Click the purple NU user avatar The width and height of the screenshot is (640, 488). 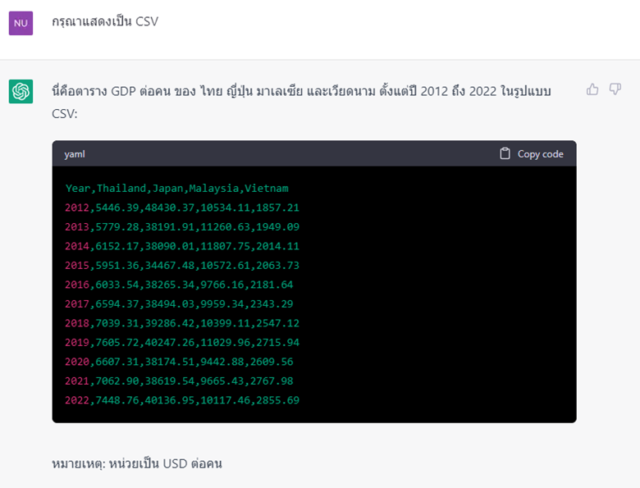[21, 22]
